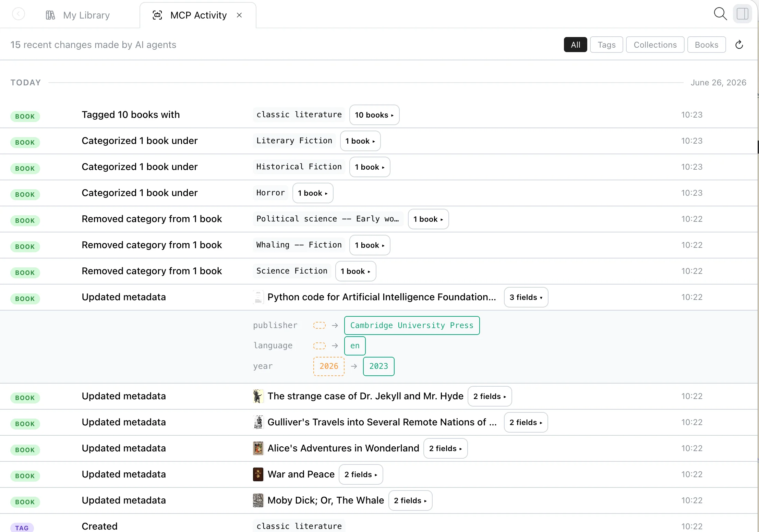This screenshot has height=532, width=759.
Task: Click the old year value 2026
Action: tap(329, 366)
